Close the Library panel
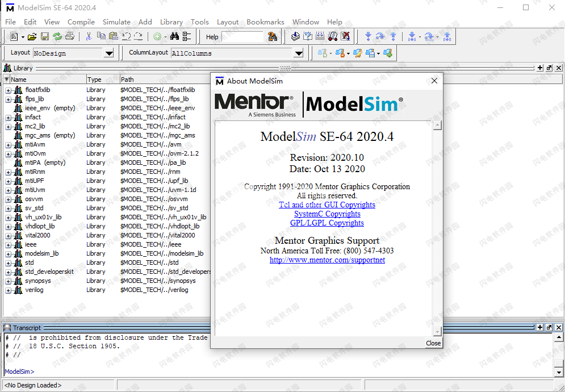Screen dimensions: 565x392 pyautogui.click(x=559, y=68)
